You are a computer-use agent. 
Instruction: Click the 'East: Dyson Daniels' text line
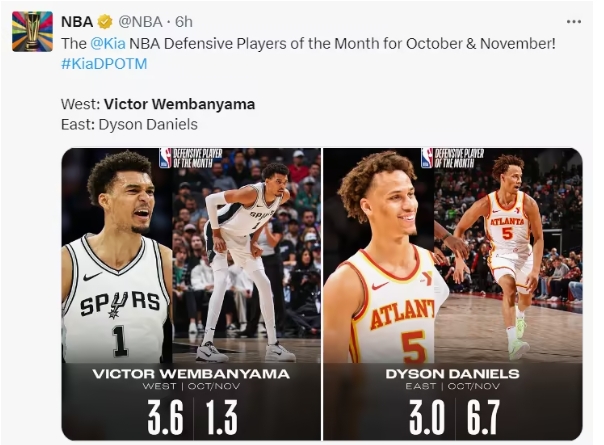coord(129,125)
